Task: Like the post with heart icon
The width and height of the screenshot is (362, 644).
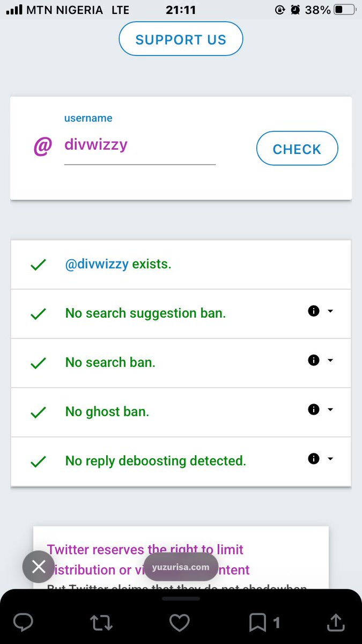Action: tap(180, 623)
